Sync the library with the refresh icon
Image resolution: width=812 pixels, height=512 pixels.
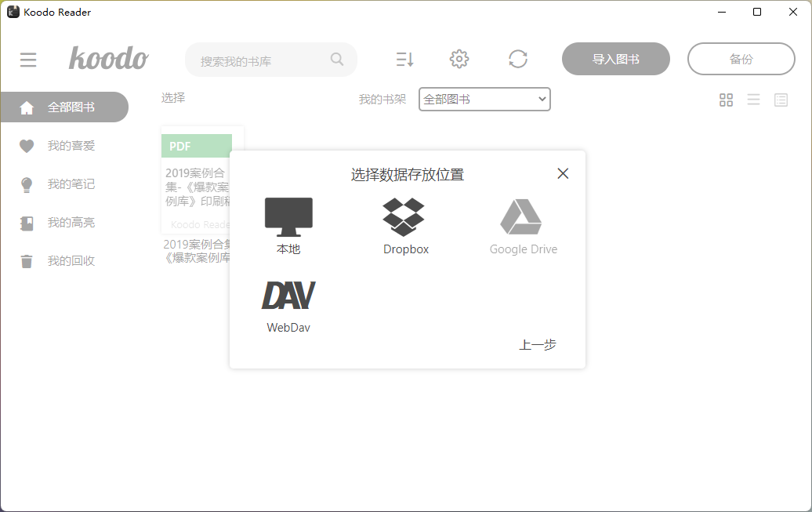[x=518, y=59]
